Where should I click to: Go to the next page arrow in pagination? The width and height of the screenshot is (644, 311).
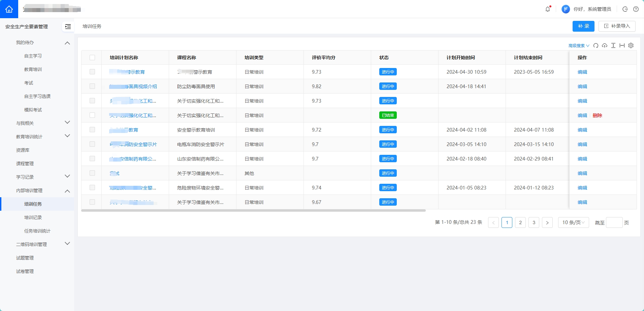(547, 222)
